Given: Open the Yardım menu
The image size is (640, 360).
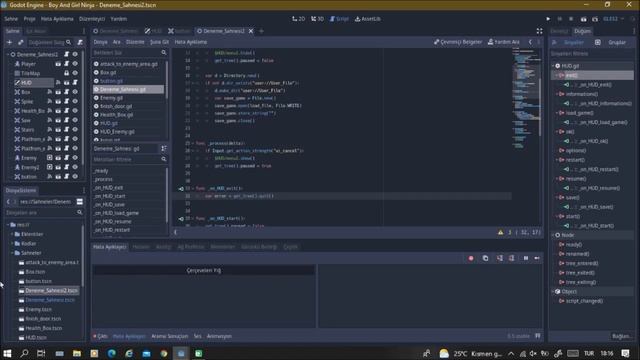Looking at the screenshot, I should [x=119, y=19].
